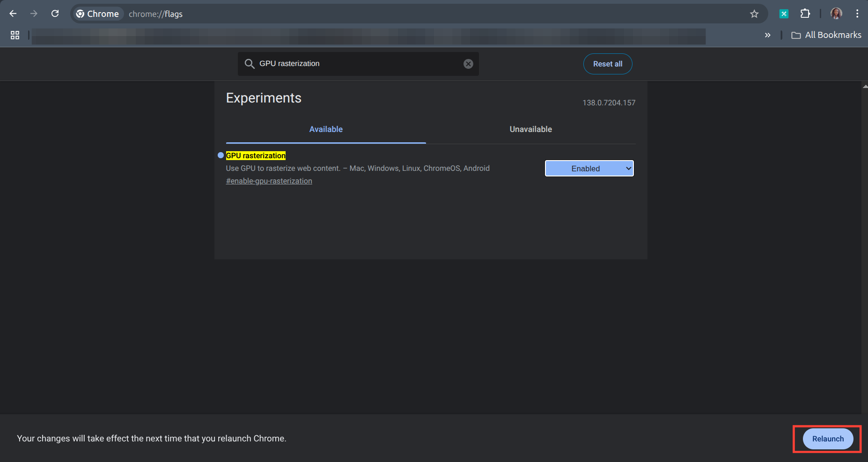
Task: Open the Extensions puzzle icon
Action: [805, 14]
